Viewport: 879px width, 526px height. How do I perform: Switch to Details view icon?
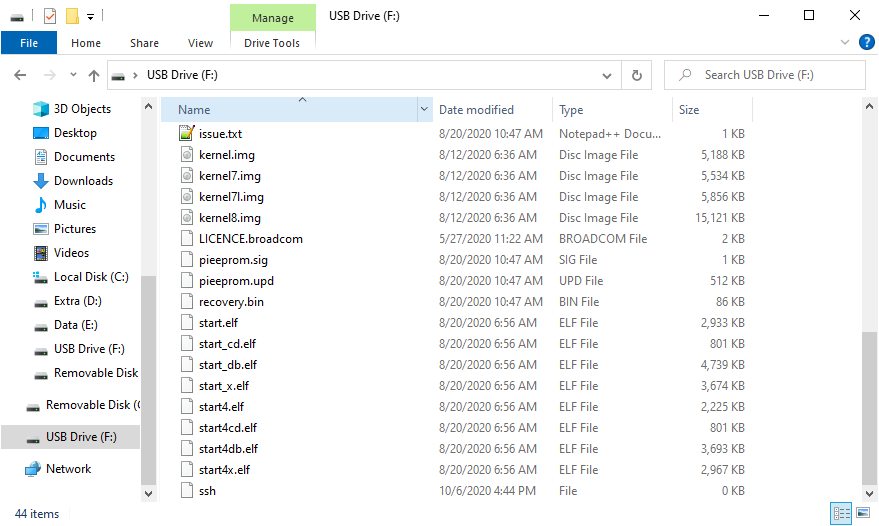(x=841, y=513)
